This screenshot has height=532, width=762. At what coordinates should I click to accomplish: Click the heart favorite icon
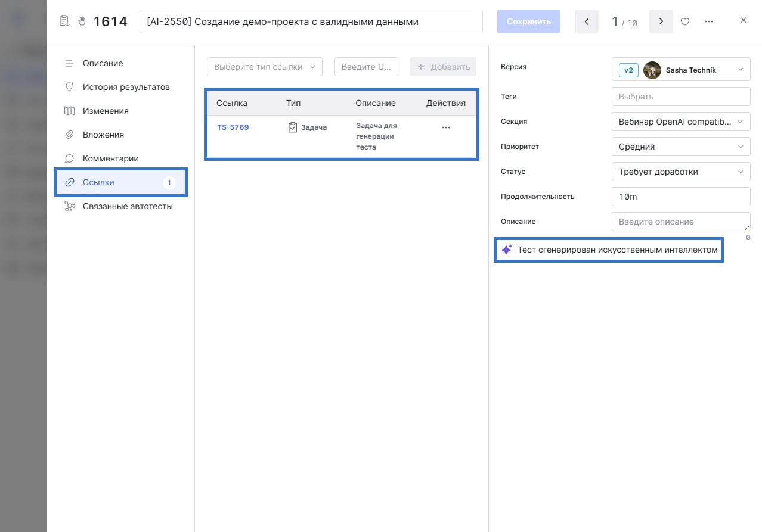[685, 21]
